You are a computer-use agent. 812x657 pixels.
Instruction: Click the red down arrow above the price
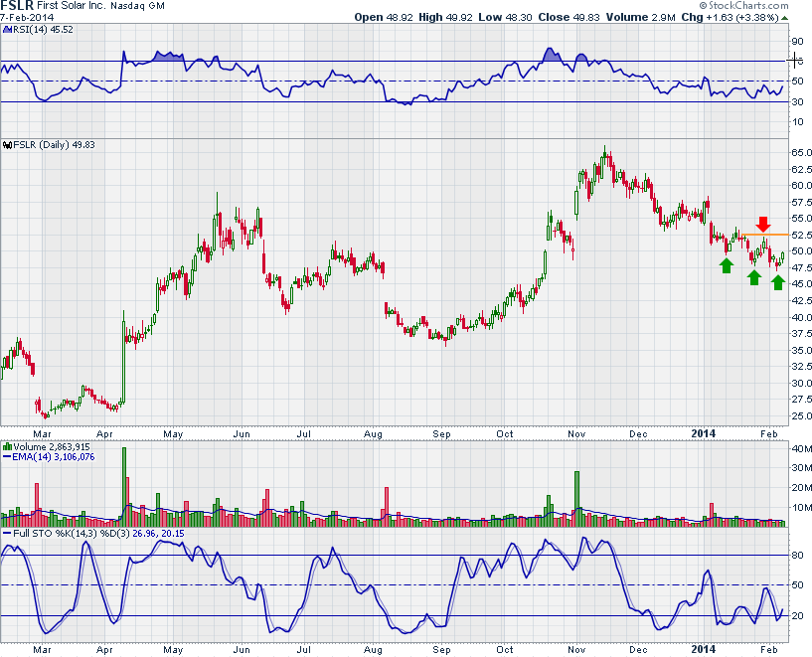point(762,223)
